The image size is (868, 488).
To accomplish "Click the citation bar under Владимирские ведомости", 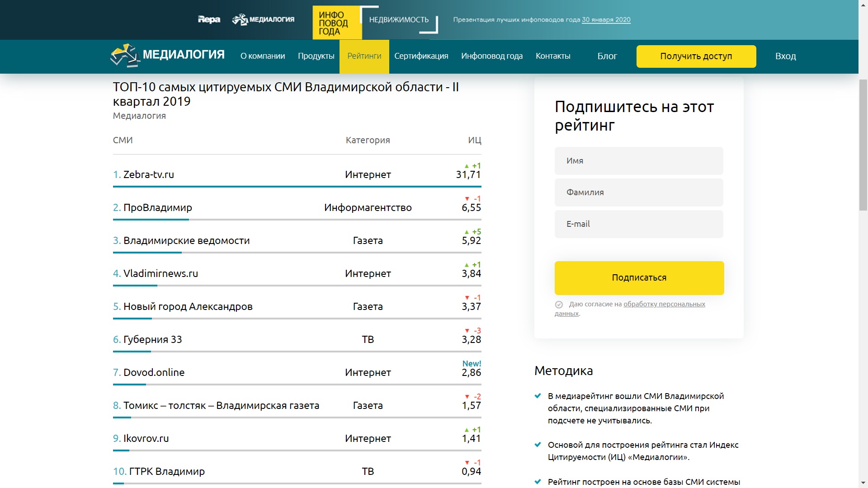I will tap(297, 253).
